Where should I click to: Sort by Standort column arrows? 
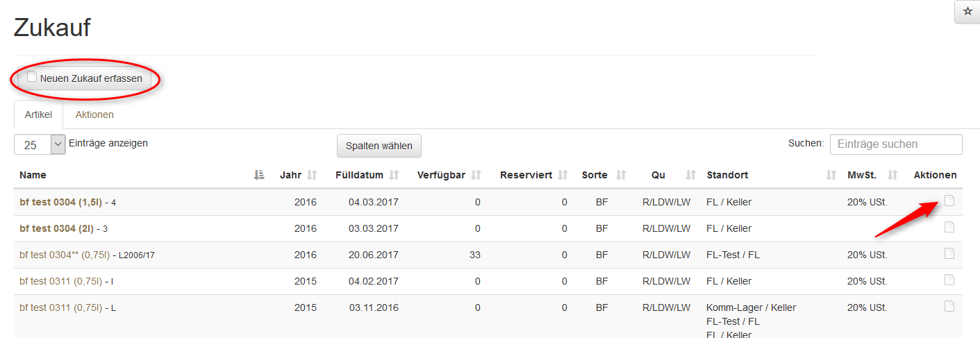[x=831, y=176]
